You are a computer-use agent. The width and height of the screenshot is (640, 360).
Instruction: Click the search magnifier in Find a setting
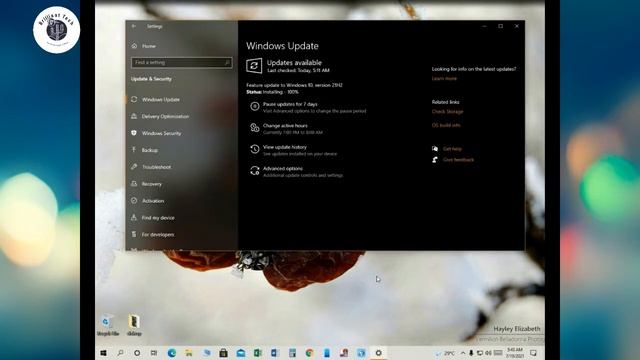[x=227, y=62]
